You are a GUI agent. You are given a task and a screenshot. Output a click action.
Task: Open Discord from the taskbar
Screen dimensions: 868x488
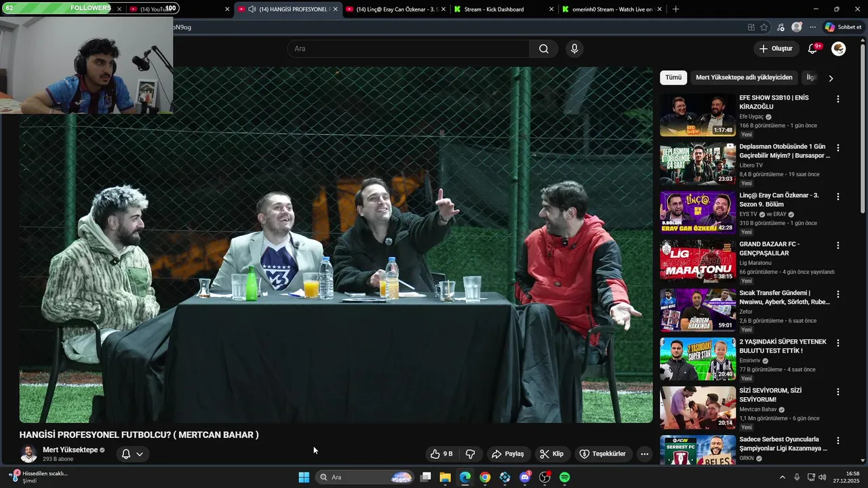pyautogui.click(x=525, y=477)
